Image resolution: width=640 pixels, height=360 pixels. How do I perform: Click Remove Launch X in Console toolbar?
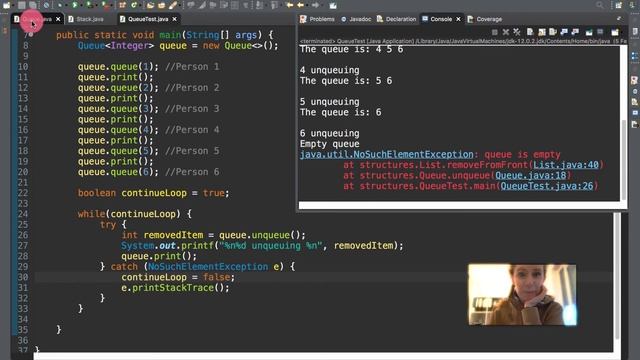click(506, 32)
